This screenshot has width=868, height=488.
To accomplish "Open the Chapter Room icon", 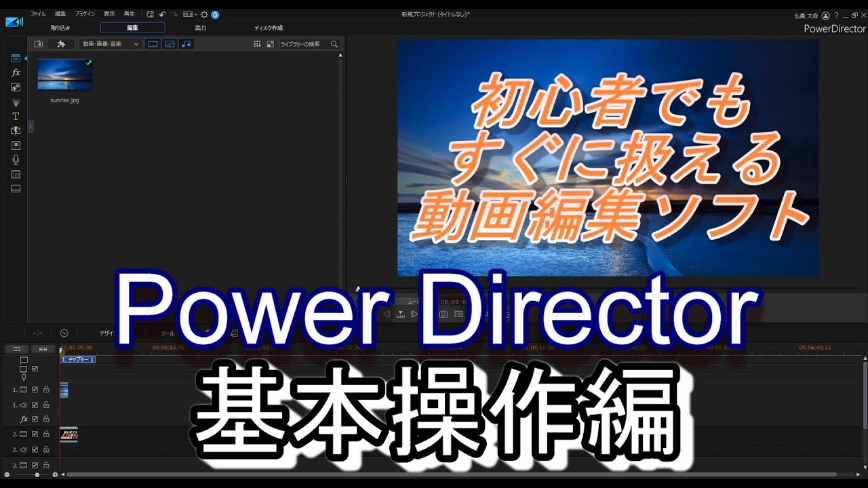I will (16, 174).
